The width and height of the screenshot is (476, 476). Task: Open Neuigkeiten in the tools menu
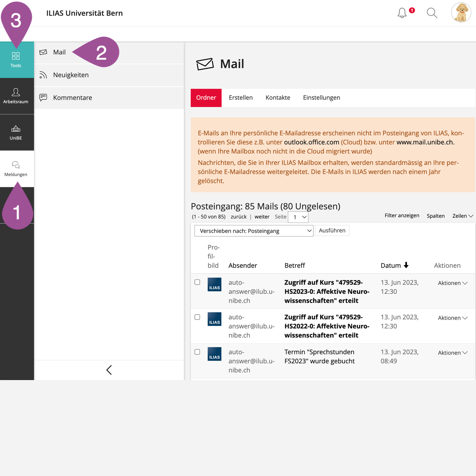(x=71, y=75)
